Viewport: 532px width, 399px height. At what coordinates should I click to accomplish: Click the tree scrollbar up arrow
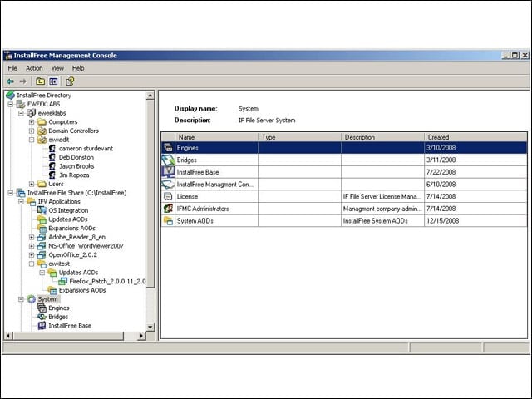pyautogui.click(x=150, y=96)
